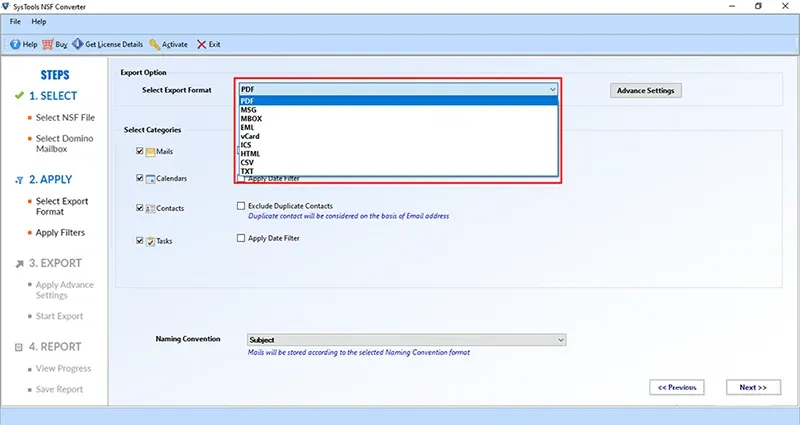Screen dimensions: 800x425
Task: Click the Buy shopping cart icon
Action: [47, 44]
